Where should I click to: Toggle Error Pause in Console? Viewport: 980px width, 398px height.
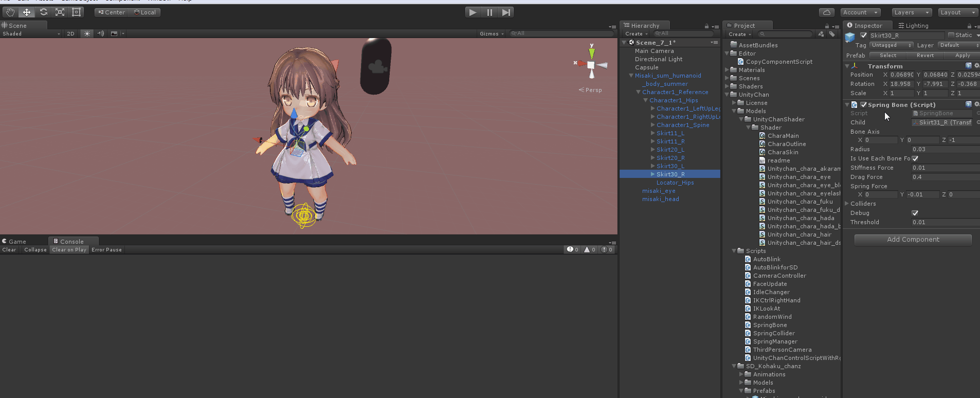click(x=107, y=250)
